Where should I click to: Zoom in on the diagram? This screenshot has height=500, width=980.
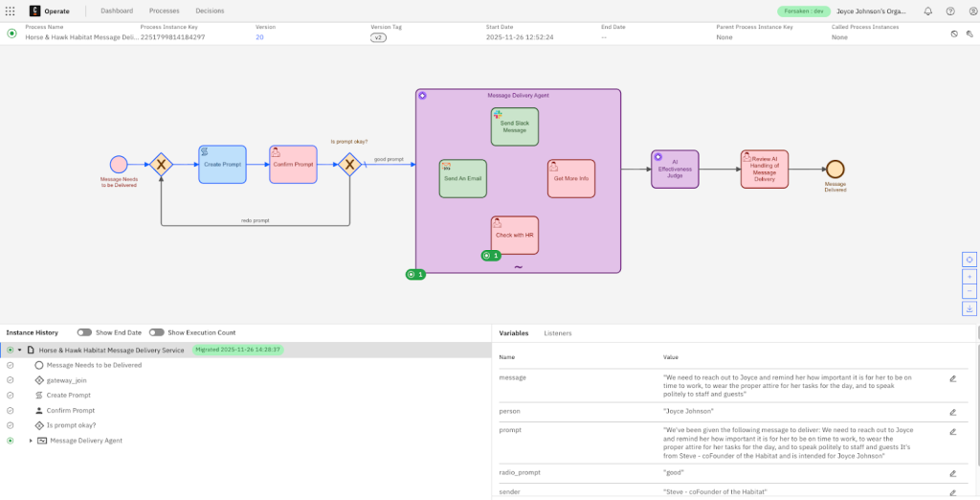969,276
